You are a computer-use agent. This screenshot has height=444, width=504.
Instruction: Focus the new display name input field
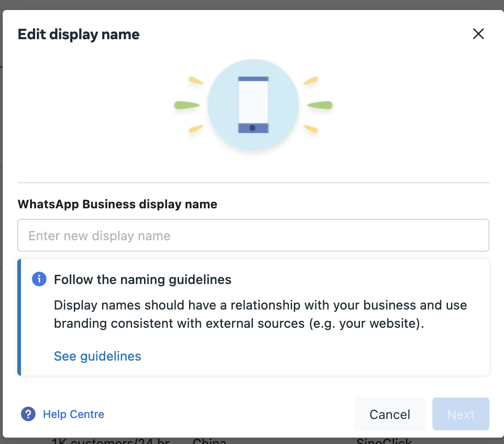253,235
